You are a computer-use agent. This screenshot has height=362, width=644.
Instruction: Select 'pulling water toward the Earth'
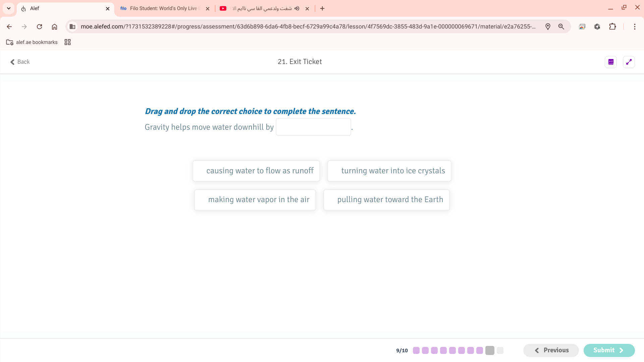[x=386, y=200]
